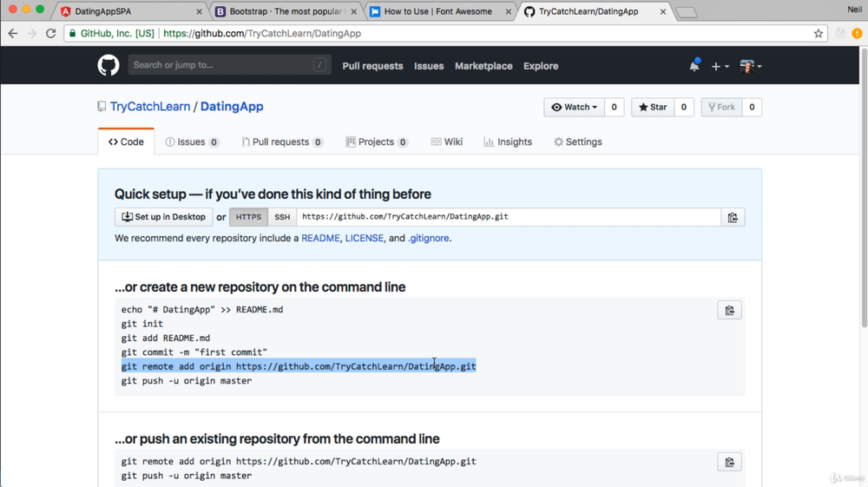Select the HTTPS clone protocol
The image size is (868, 487).
248,217
